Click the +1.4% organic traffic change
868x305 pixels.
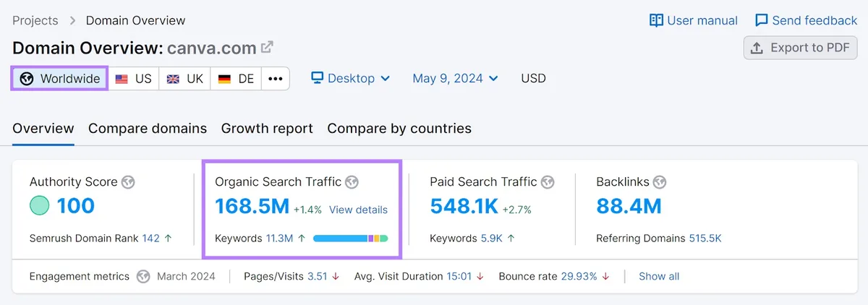307,210
